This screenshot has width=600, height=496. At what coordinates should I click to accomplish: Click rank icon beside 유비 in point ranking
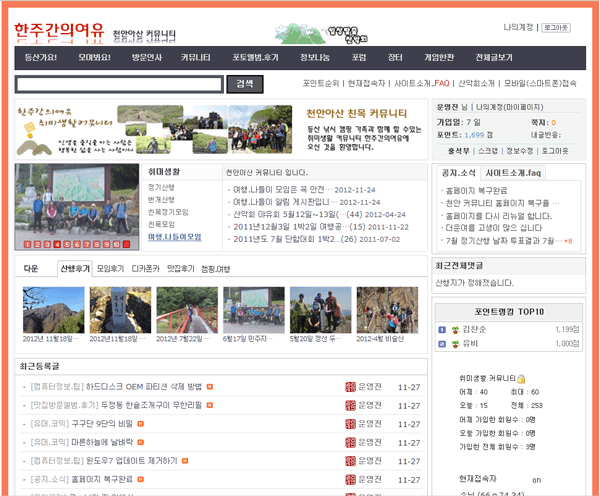click(442, 343)
